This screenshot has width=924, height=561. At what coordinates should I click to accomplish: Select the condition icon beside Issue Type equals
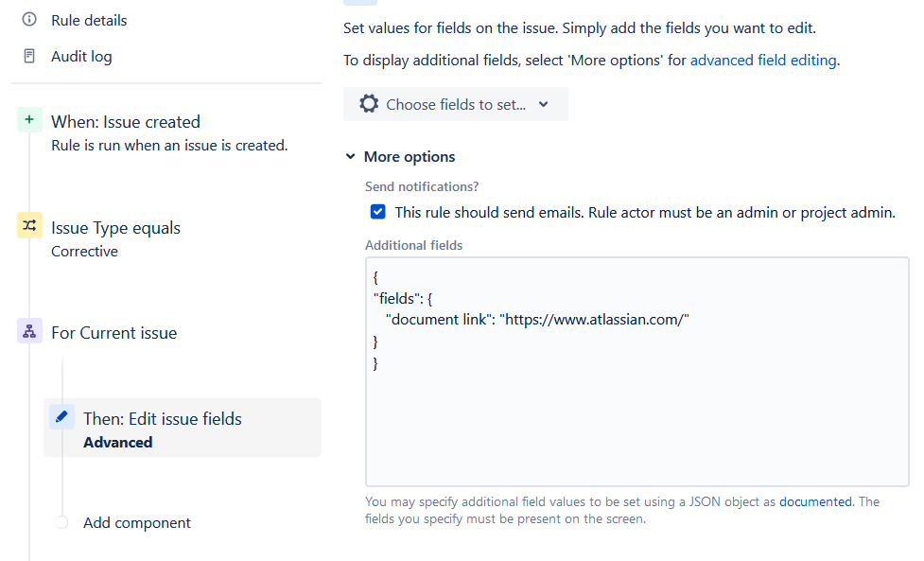(x=28, y=226)
